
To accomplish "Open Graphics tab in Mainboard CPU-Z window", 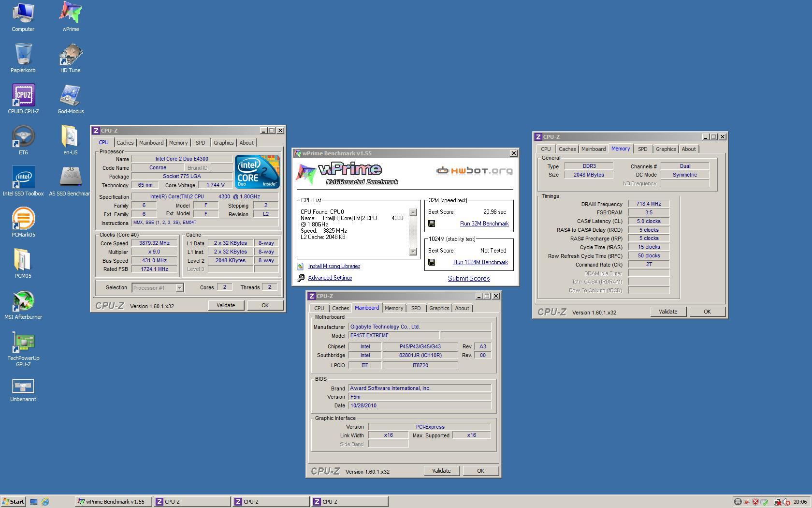I will pos(439,308).
